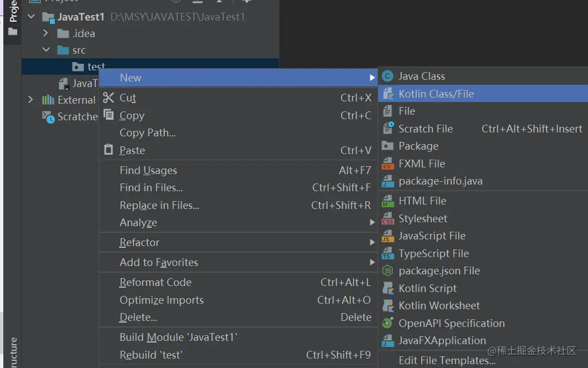The width and height of the screenshot is (588, 368).
Task: Collapse the src folder node
Action: (46, 49)
